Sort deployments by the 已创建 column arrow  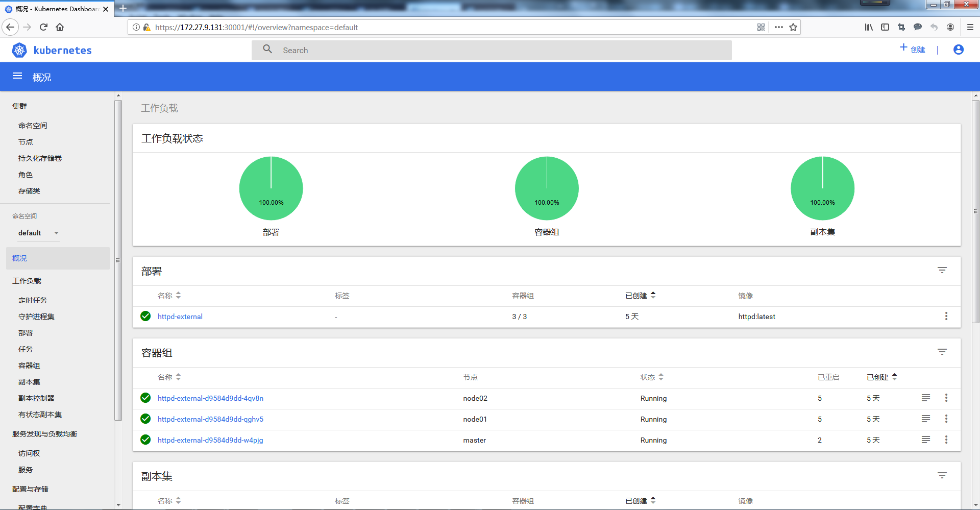(653, 295)
